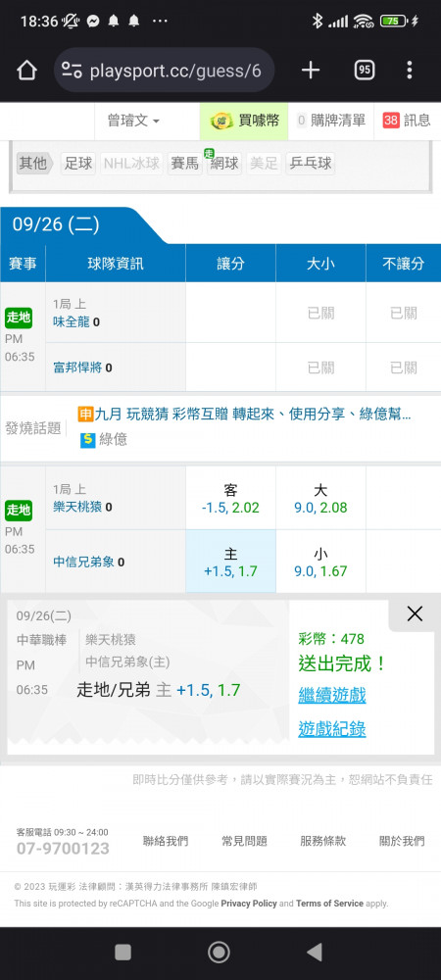Click the 繼續遊戲 link
The height and width of the screenshot is (980, 441).
click(332, 695)
